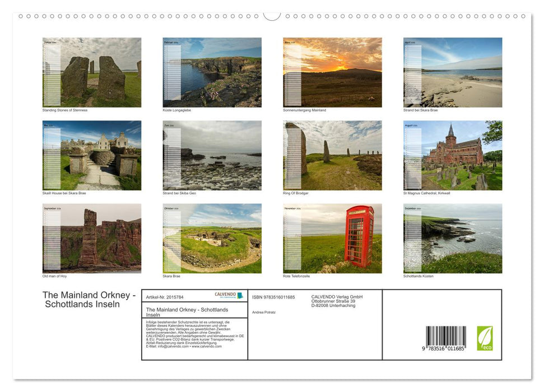Open the Standing Stones of Stenness image
Screen dimensions: 544x392
[x=92, y=72]
